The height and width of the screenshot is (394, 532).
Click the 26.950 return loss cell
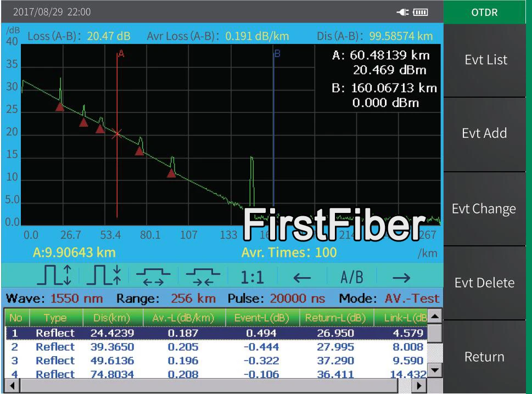pos(335,333)
